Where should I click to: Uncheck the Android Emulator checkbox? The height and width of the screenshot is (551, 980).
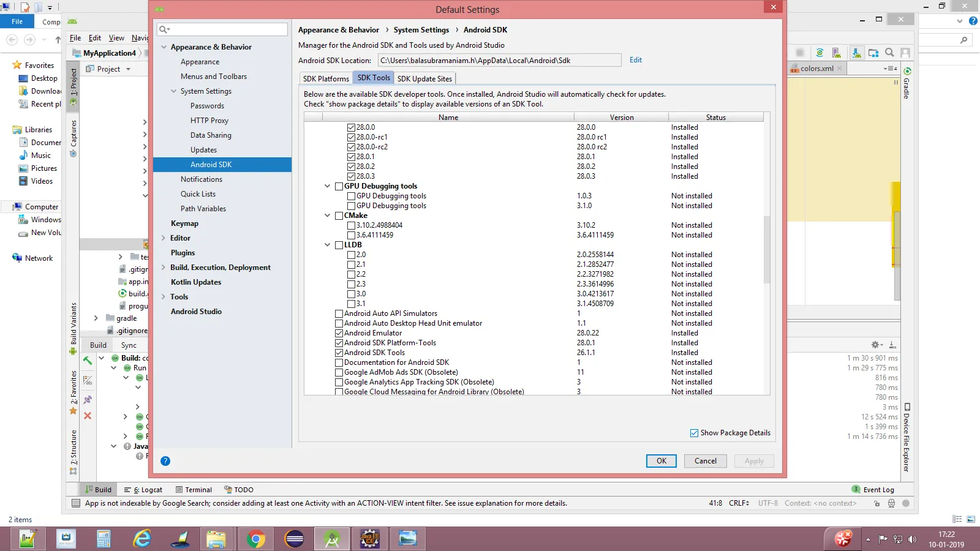click(x=339, y=333)
